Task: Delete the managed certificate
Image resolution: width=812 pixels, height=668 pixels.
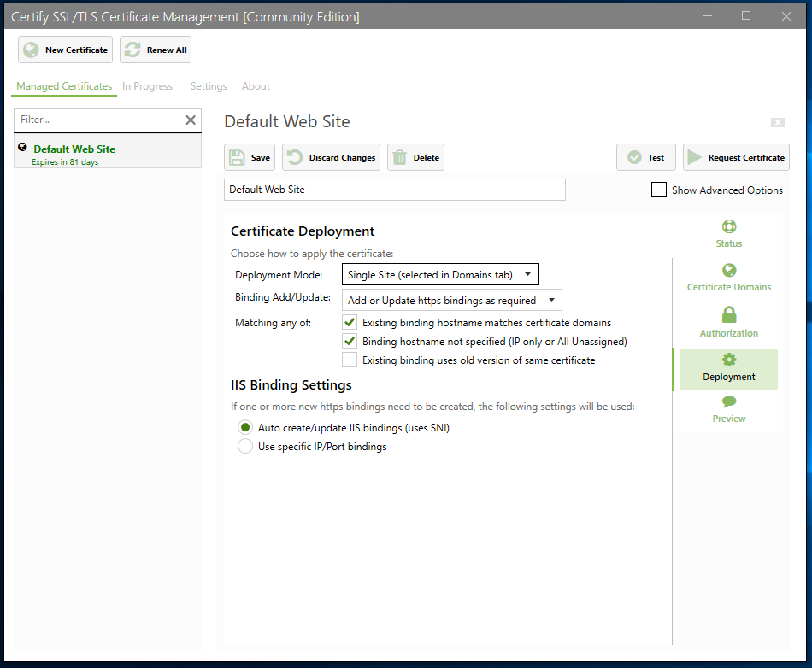Action: click(416, 157)
